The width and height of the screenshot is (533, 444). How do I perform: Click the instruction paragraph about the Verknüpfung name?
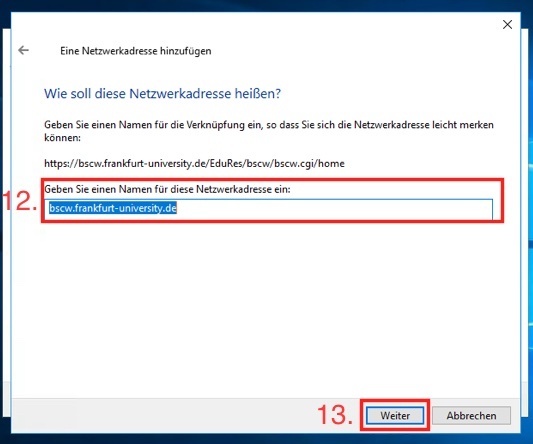point(269,131)
